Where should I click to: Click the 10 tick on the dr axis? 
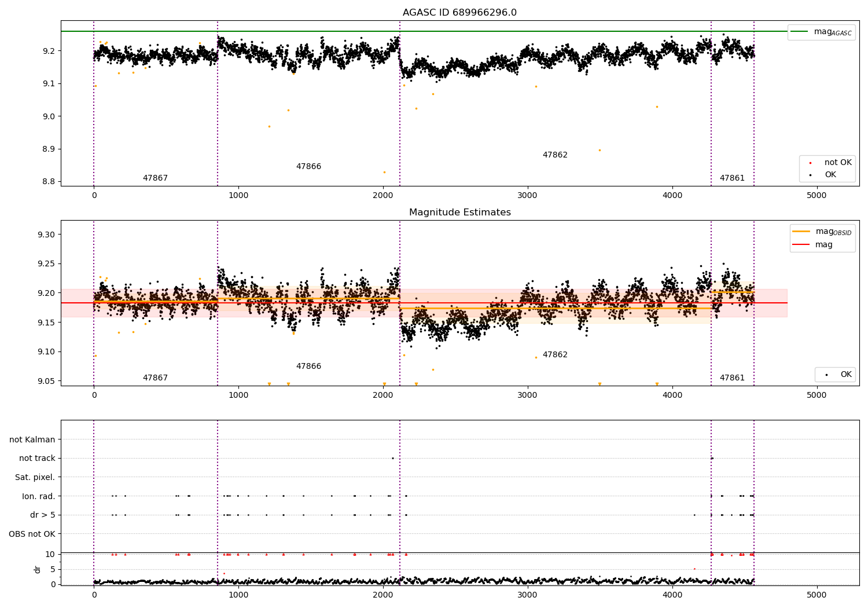[50, 555]
